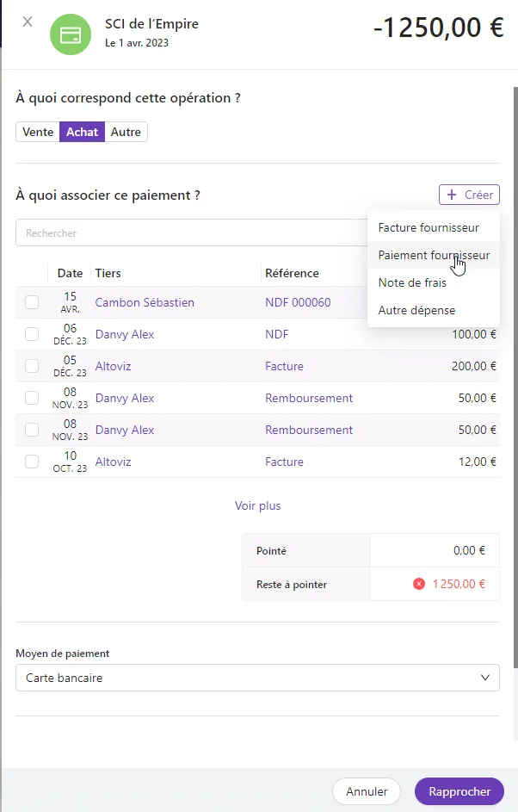Click in the Rechercher search field
This screenshot has width=518, height=812.
tap(192, 233)
